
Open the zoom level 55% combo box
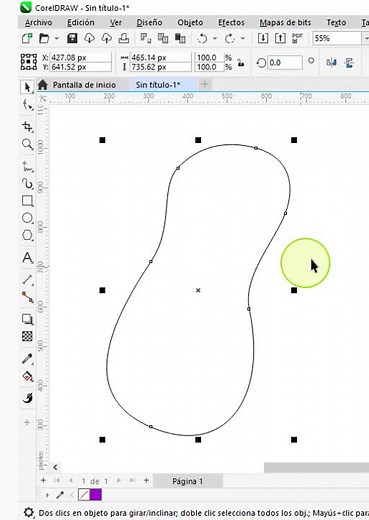point(340,38)
